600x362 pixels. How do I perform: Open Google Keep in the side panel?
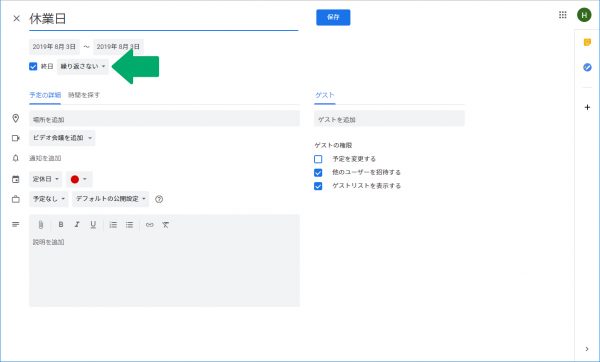click(x=587, y=42)
